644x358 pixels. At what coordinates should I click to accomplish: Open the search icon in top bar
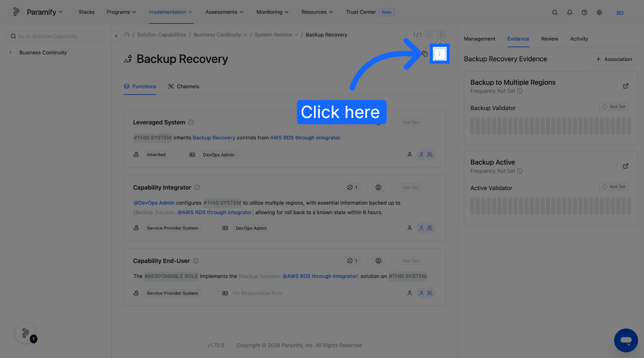(555, 12)
